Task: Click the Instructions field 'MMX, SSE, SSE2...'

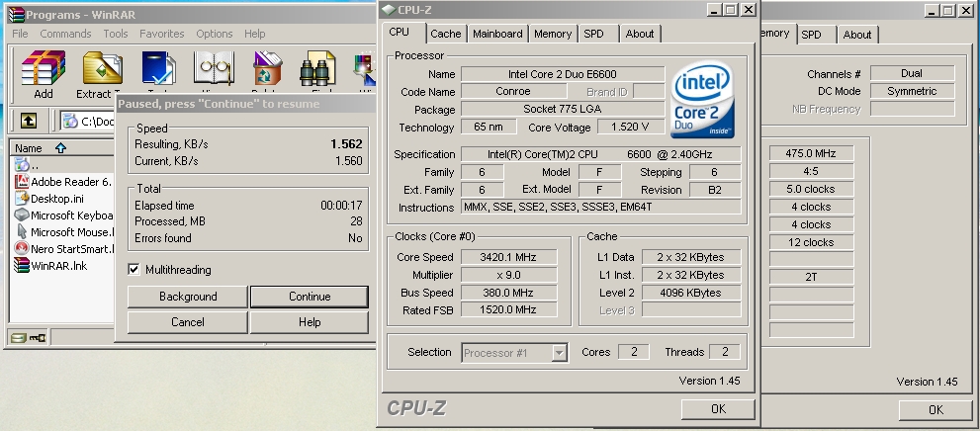Action: (x=601, y=207)
